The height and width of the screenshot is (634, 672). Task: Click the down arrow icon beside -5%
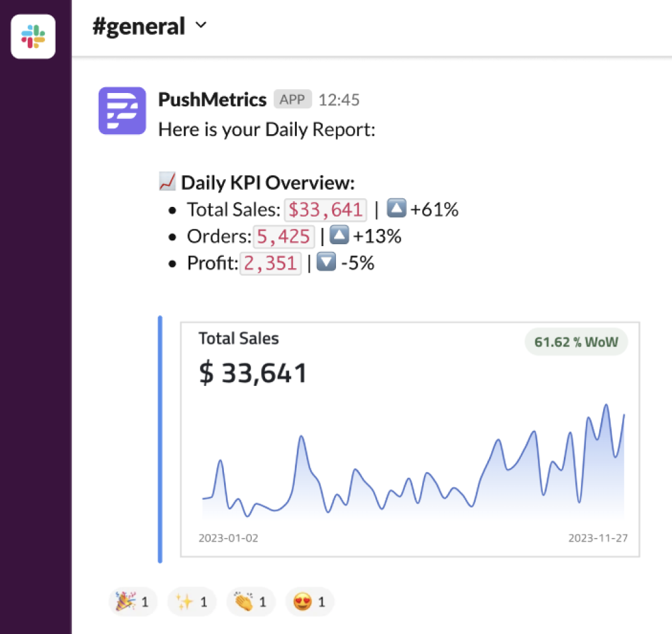326,263
